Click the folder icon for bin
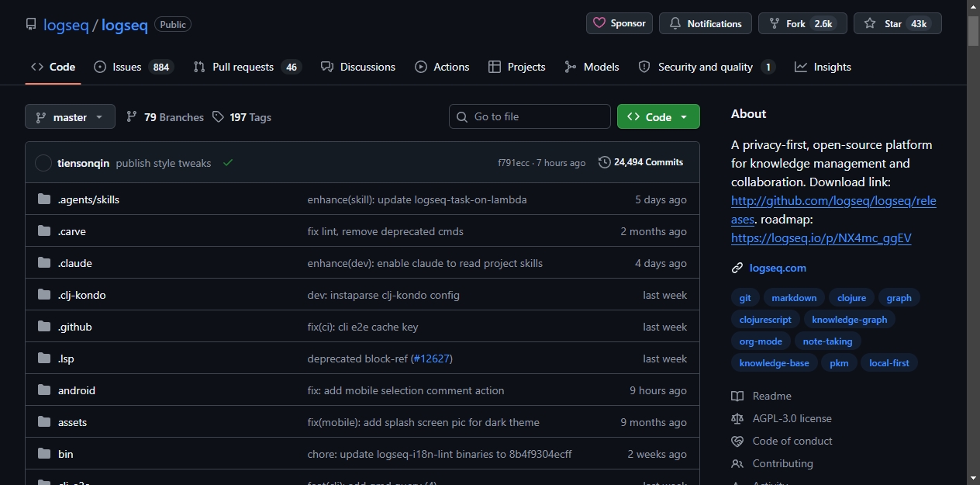This screenshot has height=485, width=980. (44, 454)
